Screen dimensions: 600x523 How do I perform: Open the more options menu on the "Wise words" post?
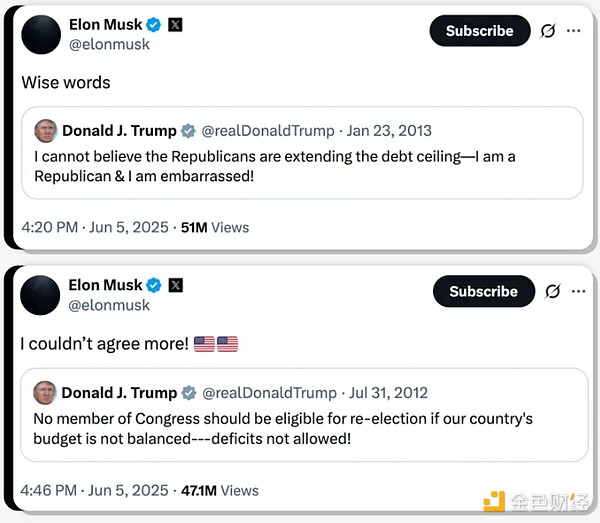(573, 31)
